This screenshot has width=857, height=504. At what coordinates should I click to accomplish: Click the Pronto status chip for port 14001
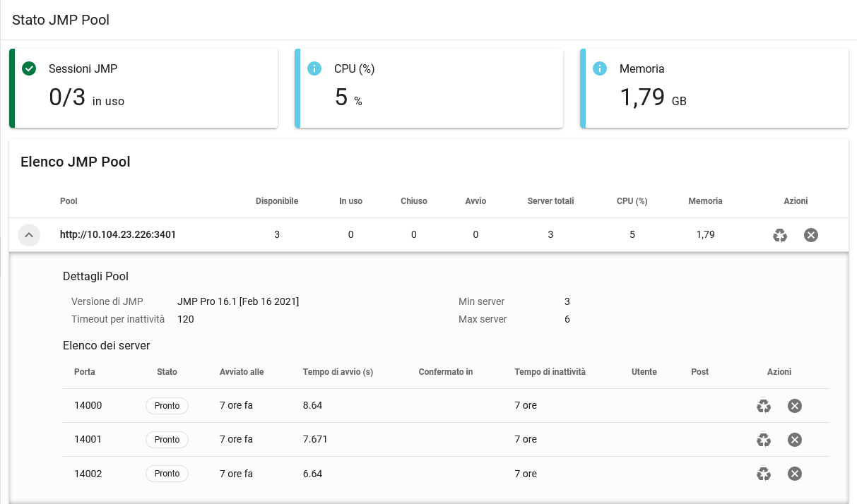click(167, 440)
